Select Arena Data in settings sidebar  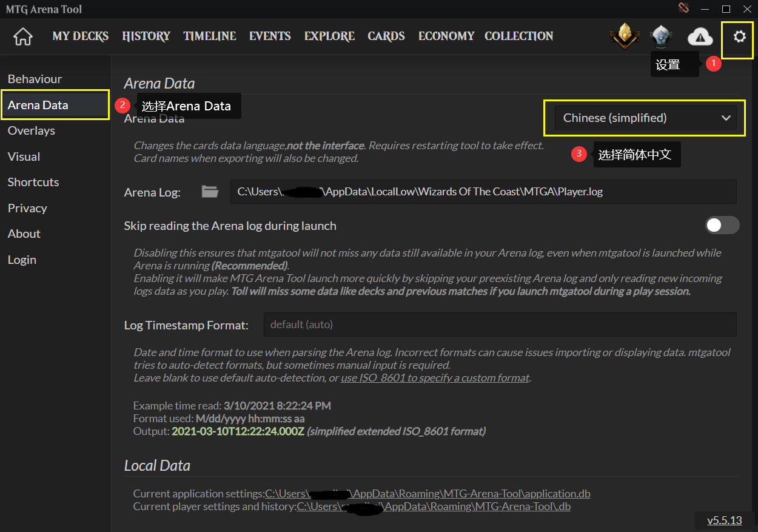click(x=55, y=105)
